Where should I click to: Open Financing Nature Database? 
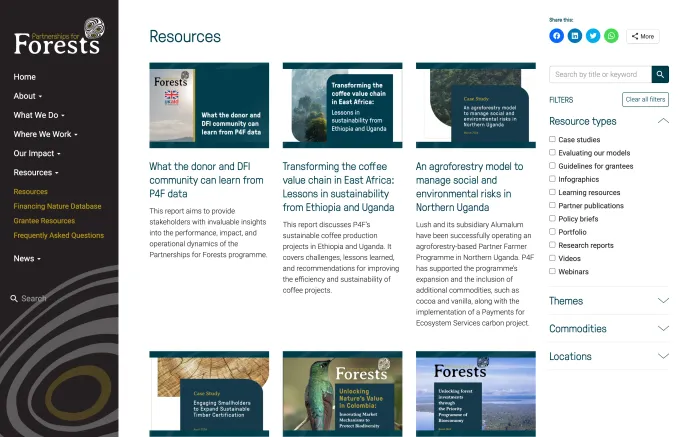(x=57, y=206)
